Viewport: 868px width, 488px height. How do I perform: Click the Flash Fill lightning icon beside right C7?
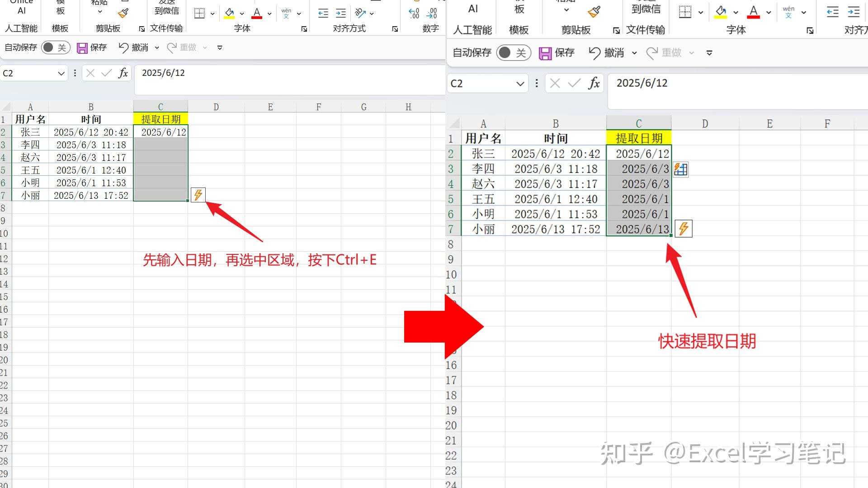pos(683,229)
